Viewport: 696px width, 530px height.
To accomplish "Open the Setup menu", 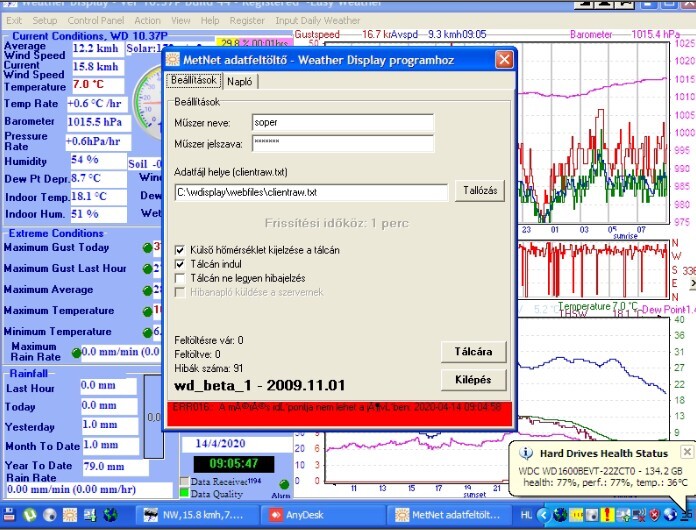I will pyautogui.click(x=44, y=20).
